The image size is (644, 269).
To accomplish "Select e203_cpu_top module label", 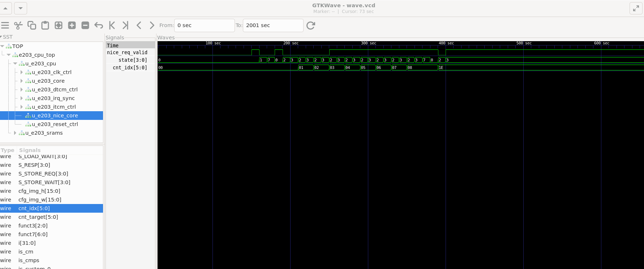I will tap(37, 55).
